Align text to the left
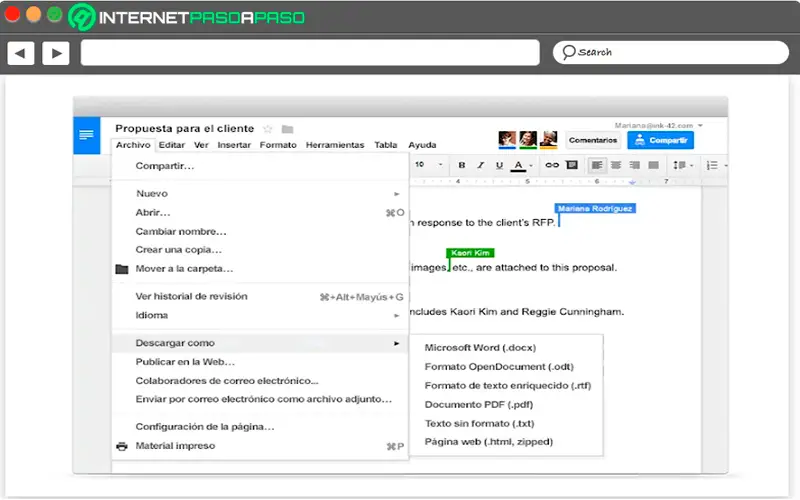This screenshot has width=800, height=500. pyautogui.click(x=596, y=165)
